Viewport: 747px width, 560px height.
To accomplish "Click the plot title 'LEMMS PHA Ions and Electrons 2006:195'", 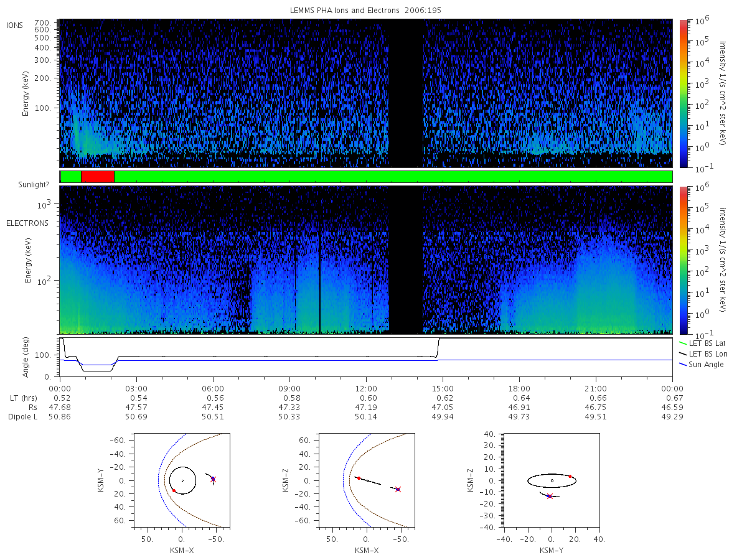I will [366, 11].
